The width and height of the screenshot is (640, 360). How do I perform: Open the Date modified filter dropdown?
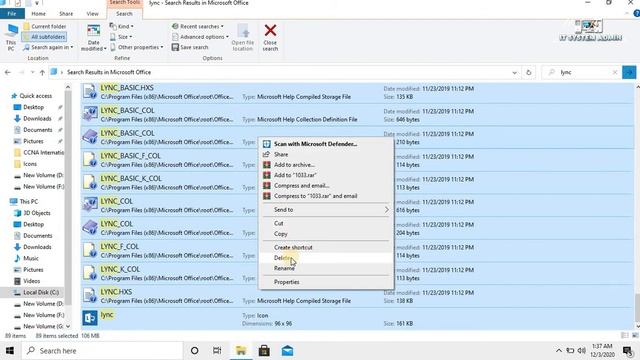93,38
